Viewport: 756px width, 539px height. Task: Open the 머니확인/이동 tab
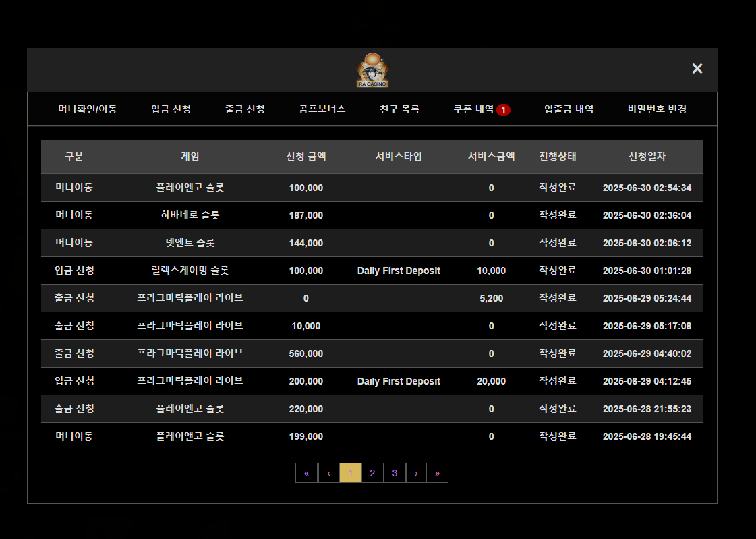(87, 109)
